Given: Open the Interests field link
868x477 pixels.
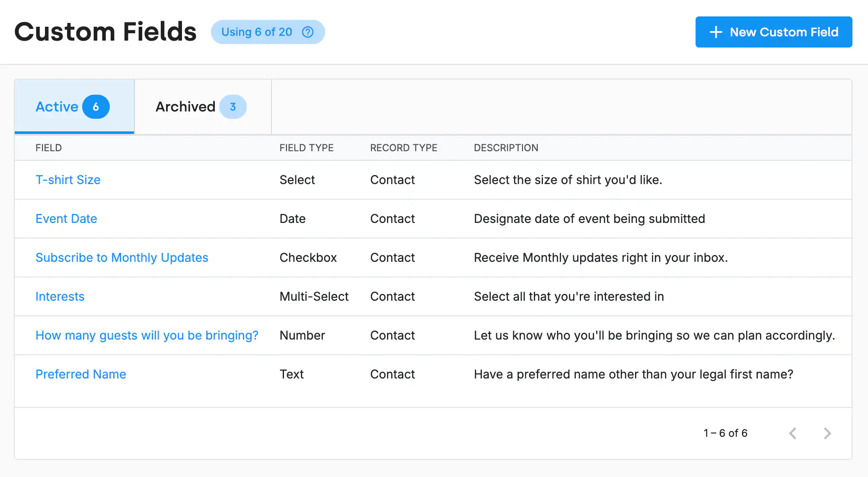Looking at the screenshot, I should (60, 296).
